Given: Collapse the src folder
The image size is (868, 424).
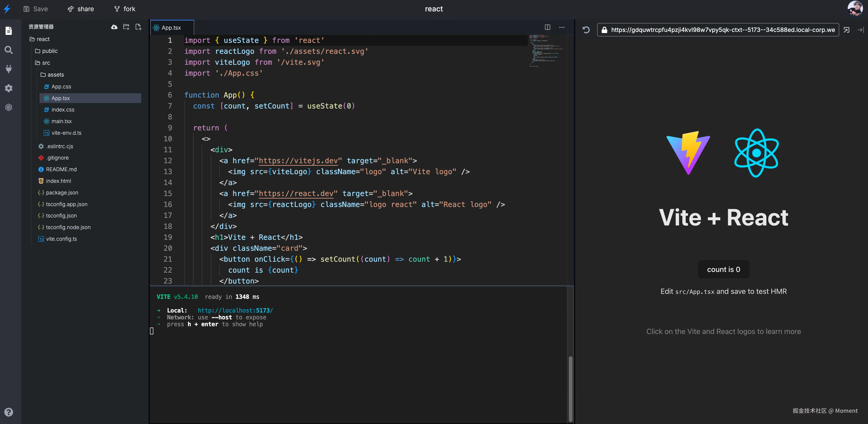Looking at the screenshot, I should (42, 63).
